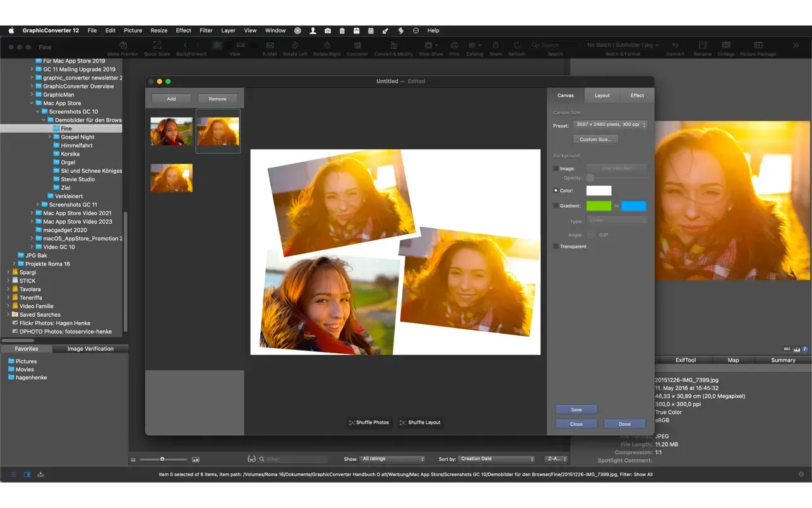812x508 pixels.
Task: Open the Cocooner tool from the toolbar
Action: [357, 45]
